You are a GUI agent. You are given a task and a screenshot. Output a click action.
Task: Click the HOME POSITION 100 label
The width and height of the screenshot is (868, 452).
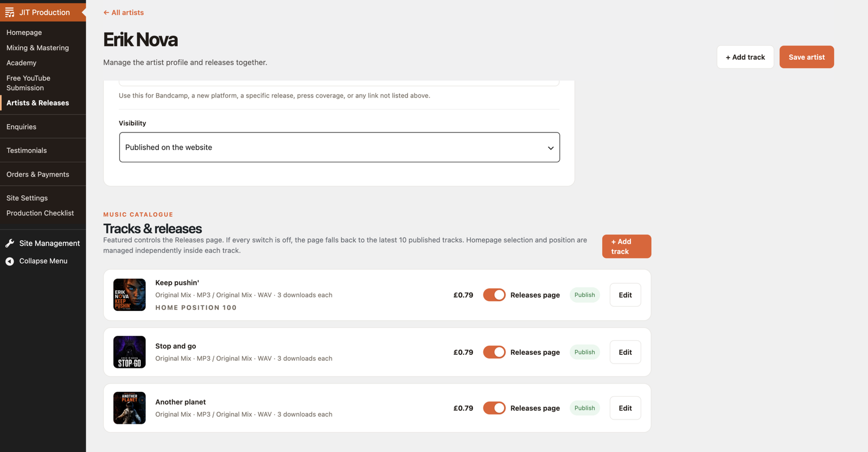[196, 308]
